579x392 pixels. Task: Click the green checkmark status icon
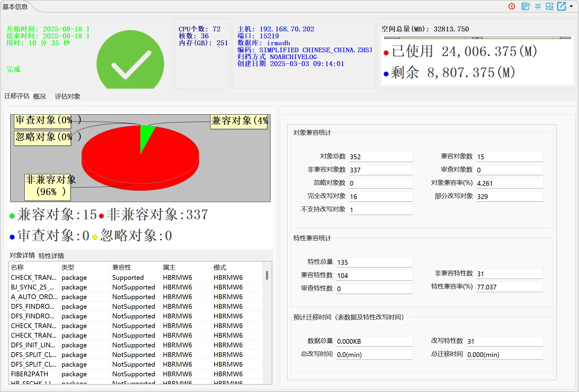point(130,62)
